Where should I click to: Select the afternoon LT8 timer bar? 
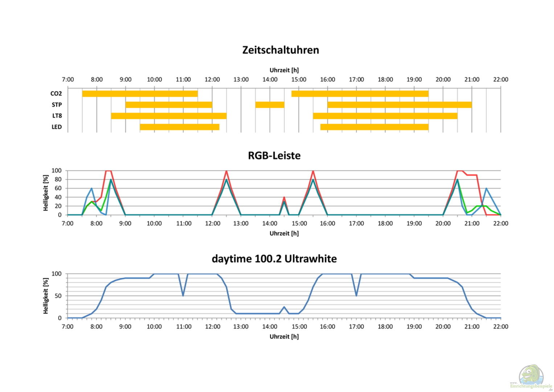(385, 116)
